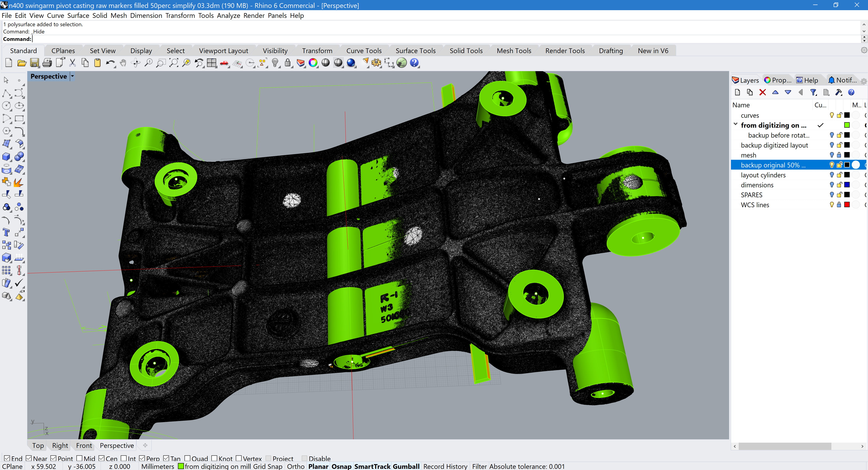Open the Perspective viewport title dropdown arrow
This screenshot has height=470, width=868.
click(72, 76)
